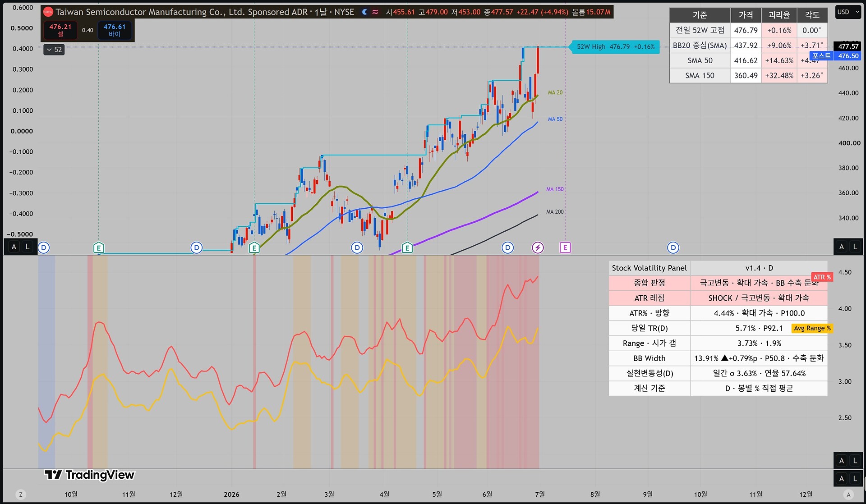Toggle log scale on the volatility pane
866x504 pixels.
pyautogui.click(x=855, y=461)
